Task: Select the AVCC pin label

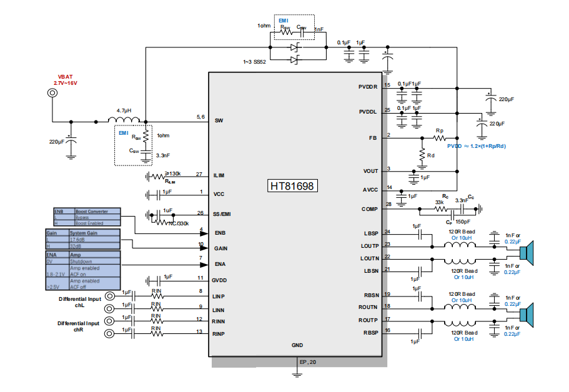Action: (370, 190)
